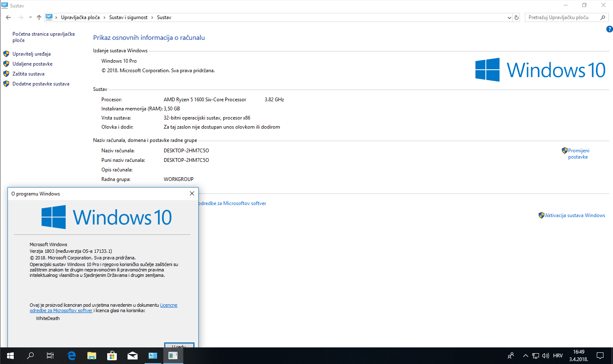Open the Windows Start menu
The width and height of the screenshot is (613, 364).
[10, 356]
